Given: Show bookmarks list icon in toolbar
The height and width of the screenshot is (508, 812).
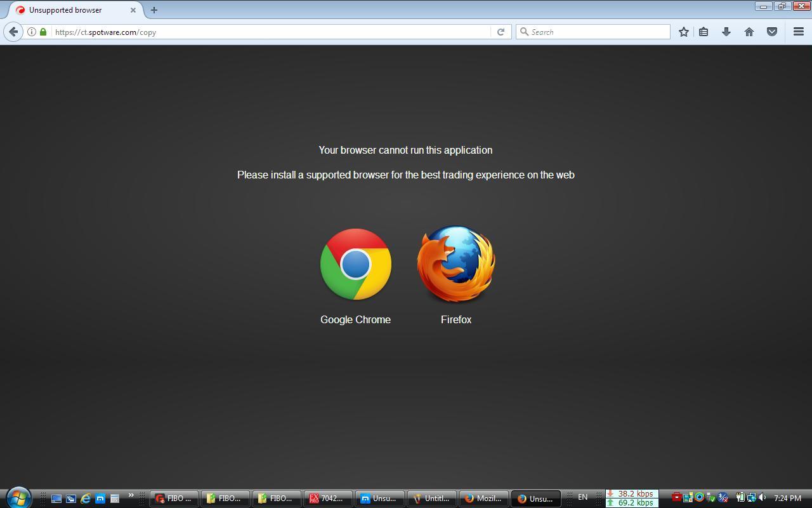Looking at the screenshot, I should tap(704, 32).
